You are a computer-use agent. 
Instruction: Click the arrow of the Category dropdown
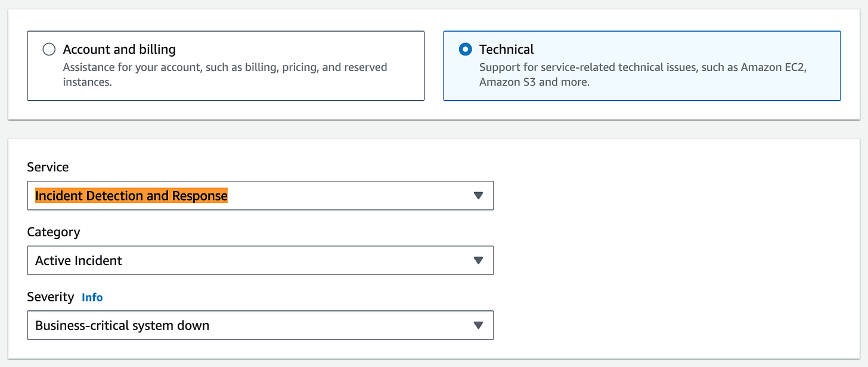tap(478, 260)
